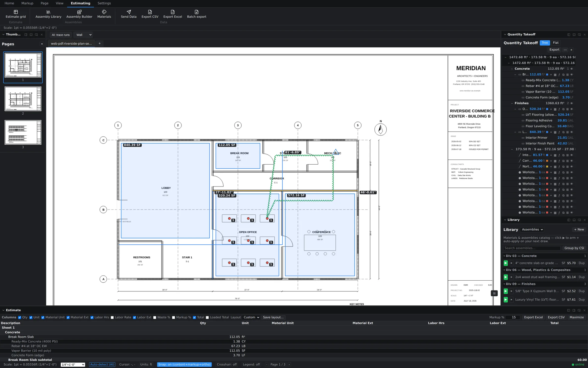Click the blue color swatch on the Br... 112.05 row
Image resolution: width=588 pixels, height=368 pixels.
tap(547, 75)
